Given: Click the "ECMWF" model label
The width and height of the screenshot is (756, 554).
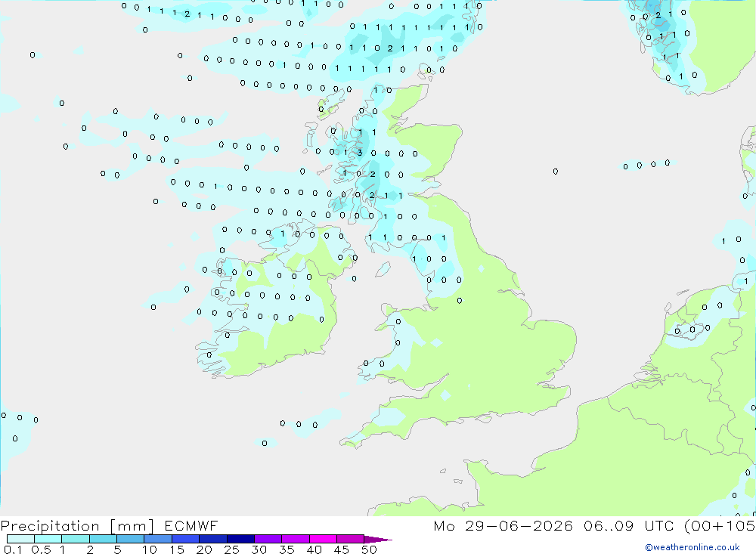Looking at the screenshot, I should pos(191,525).
